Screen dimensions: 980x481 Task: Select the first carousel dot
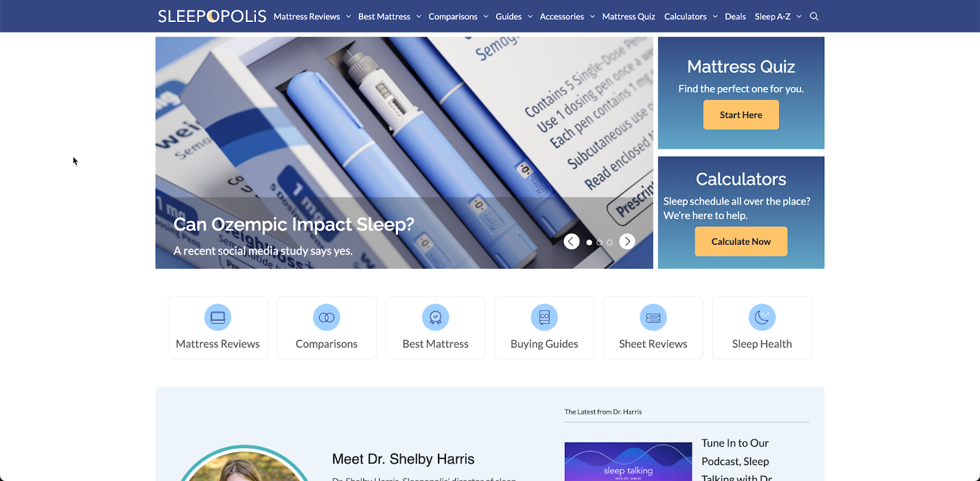[589, 242]
